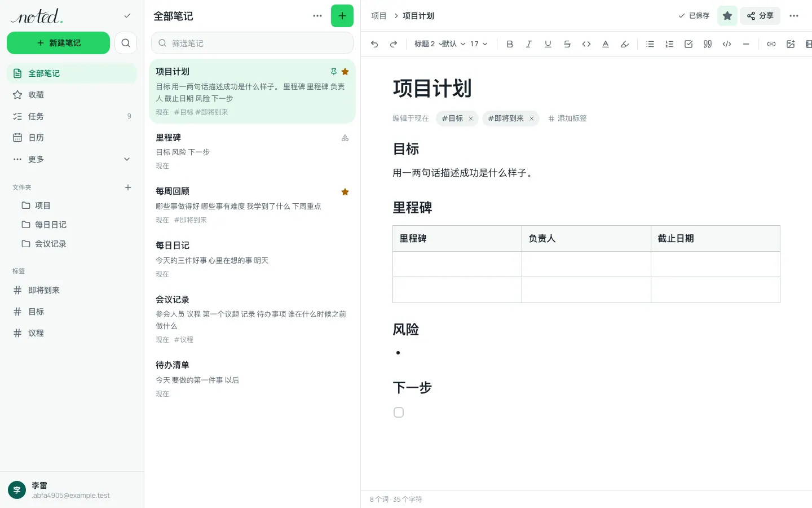This screenshot has width=812, height=508.
Task: Open the 每日日记 note in the list
Action: (252, 260)
